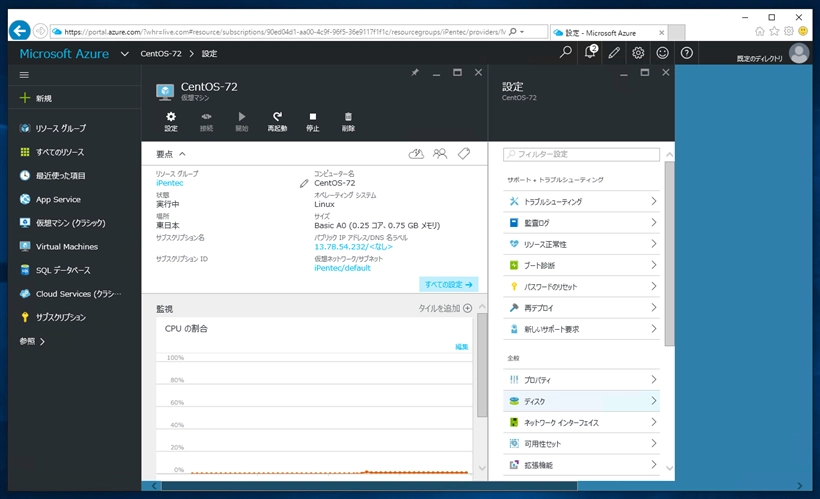The width and height of the screenshot is (820, 499).
Task: Open リソース正常性 settings row
Action: 581,244
